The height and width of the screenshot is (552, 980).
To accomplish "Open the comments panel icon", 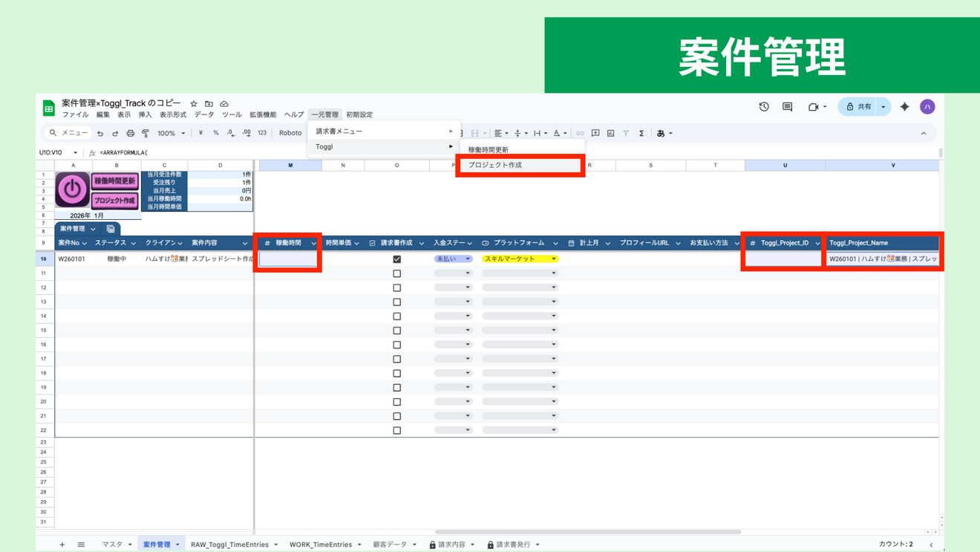I will tap(788, 107).
